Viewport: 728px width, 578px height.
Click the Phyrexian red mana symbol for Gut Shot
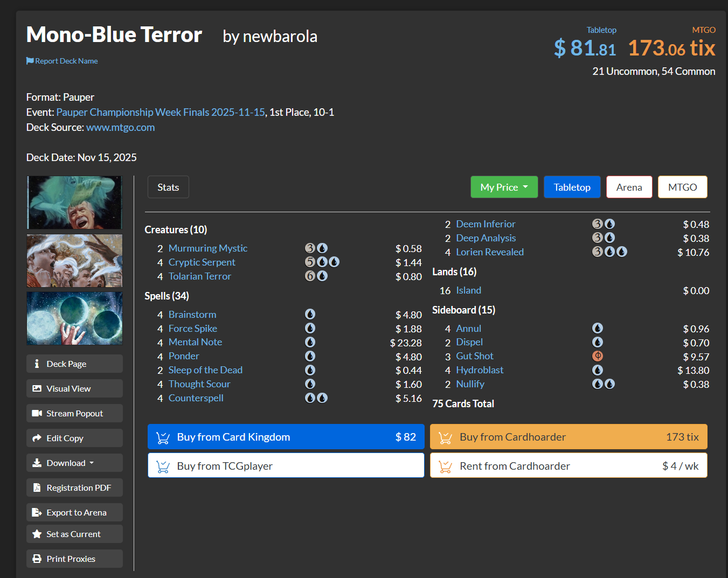pos(598,356)
